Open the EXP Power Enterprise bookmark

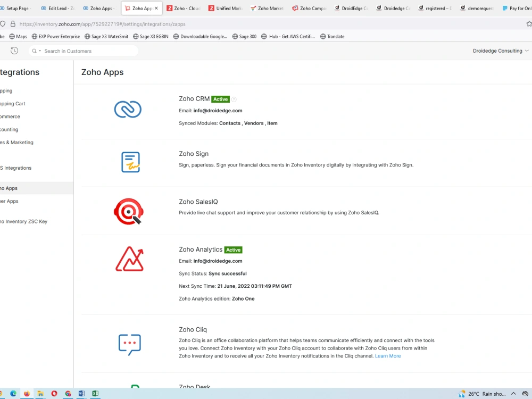56,36
